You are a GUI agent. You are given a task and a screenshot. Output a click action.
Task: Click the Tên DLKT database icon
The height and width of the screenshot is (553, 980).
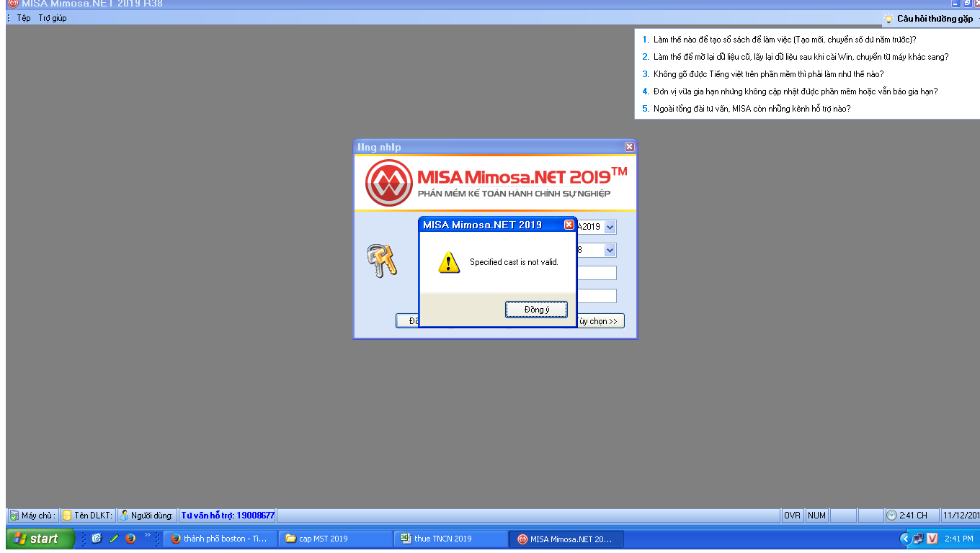(67, 516)
